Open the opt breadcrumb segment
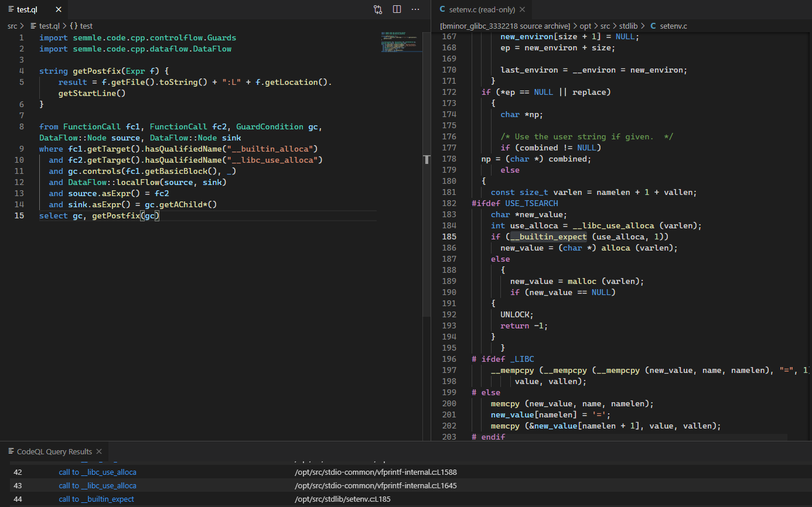 click(585, 26)
